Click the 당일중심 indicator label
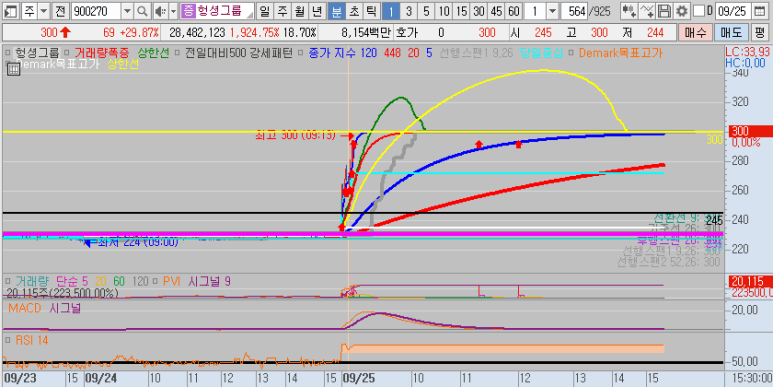 pos(541,53)
